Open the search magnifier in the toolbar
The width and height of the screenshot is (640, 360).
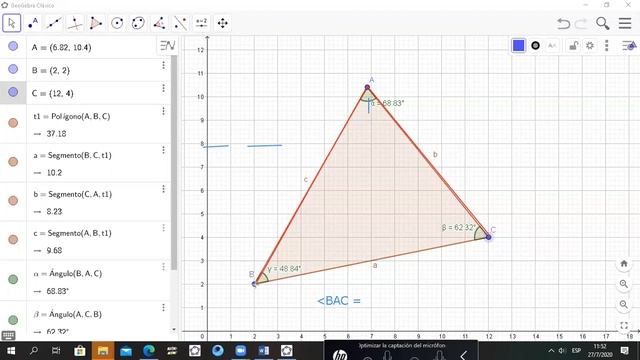603,23
